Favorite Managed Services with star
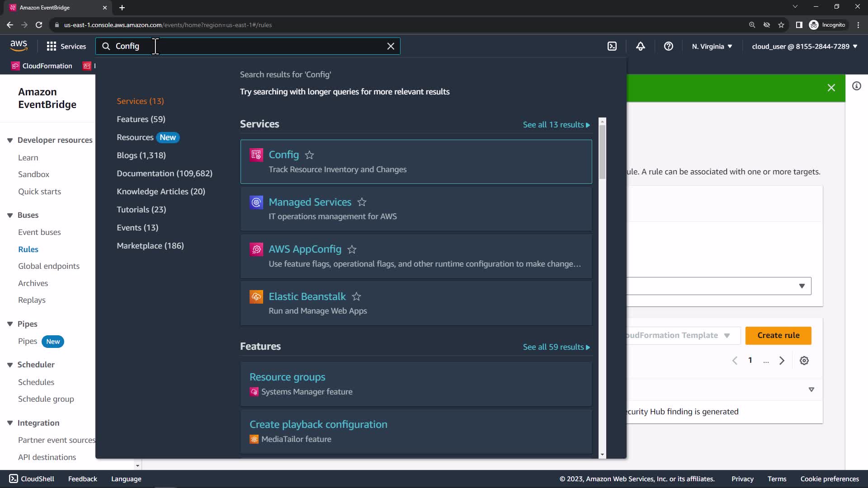 point(362,202)
